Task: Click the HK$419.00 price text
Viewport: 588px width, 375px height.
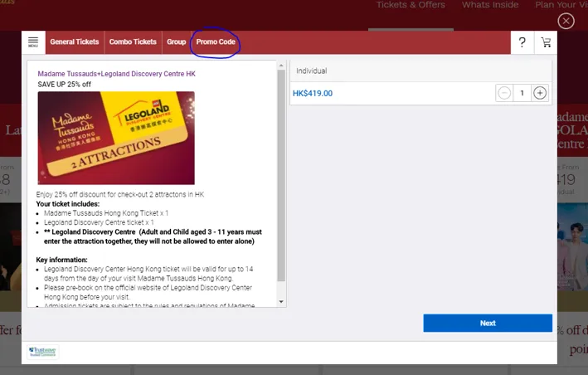Action: 313,94
